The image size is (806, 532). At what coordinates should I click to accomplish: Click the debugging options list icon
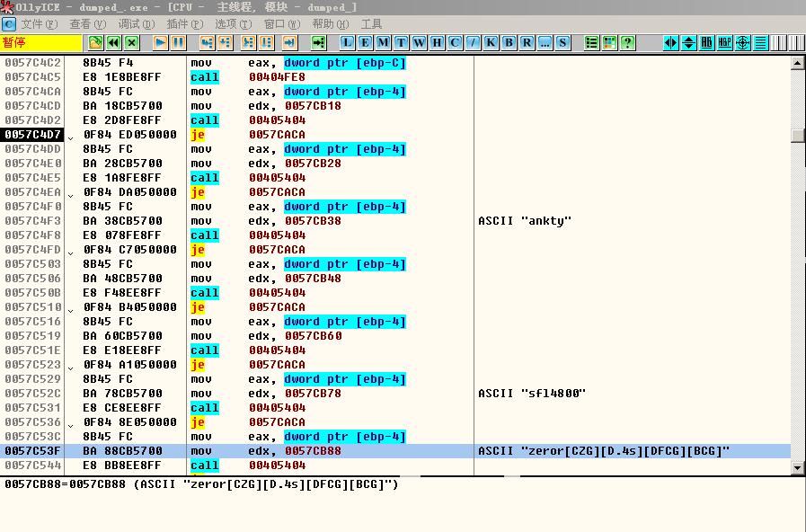coord(591,42)
